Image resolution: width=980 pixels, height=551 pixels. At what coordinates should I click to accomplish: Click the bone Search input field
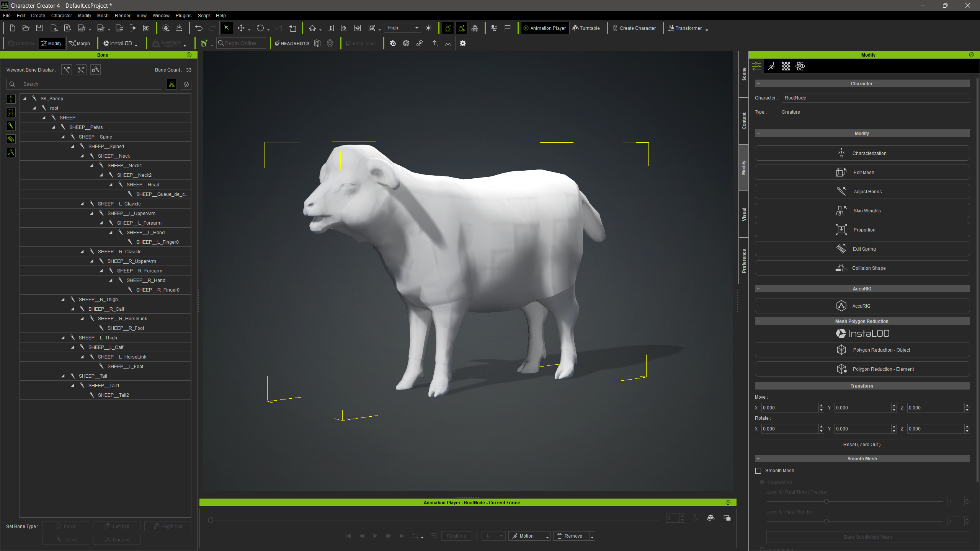coord(84,84)
